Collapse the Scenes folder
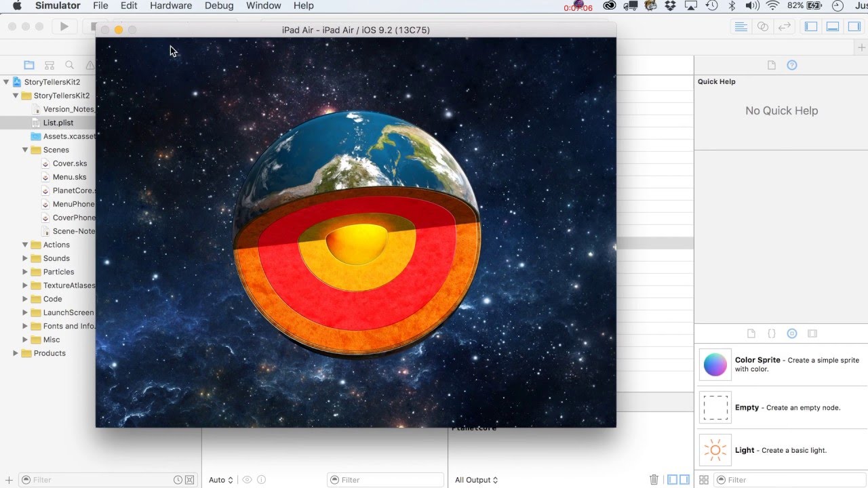868x488 pixels. [x=25, y=150]
